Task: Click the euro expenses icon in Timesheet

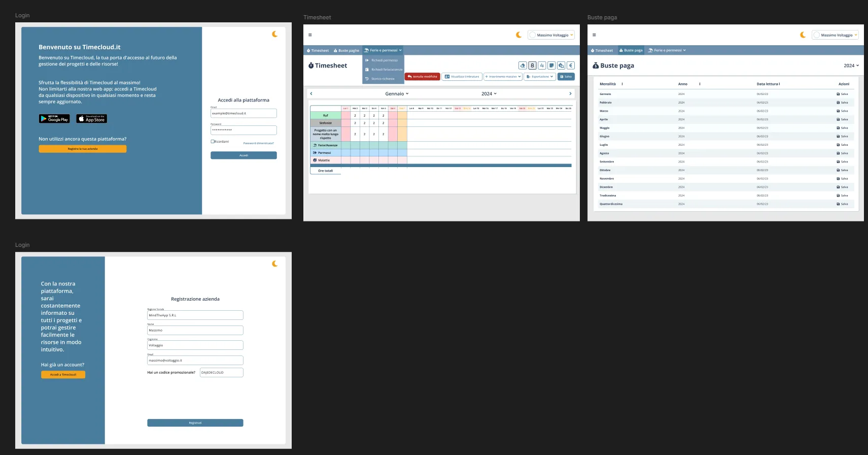Action: (x=571, y=66)
